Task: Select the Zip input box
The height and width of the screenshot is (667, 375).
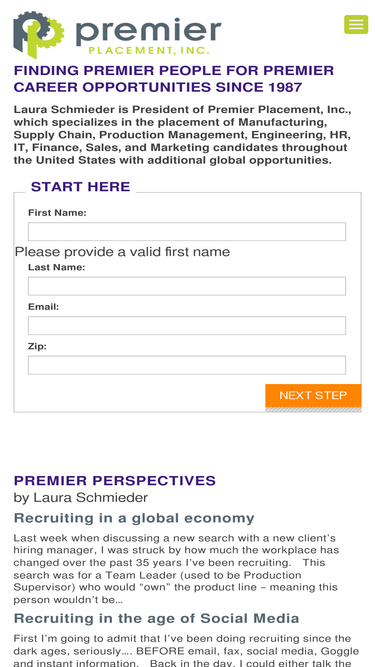Action: pyautogui.click(x=187, y=365)
